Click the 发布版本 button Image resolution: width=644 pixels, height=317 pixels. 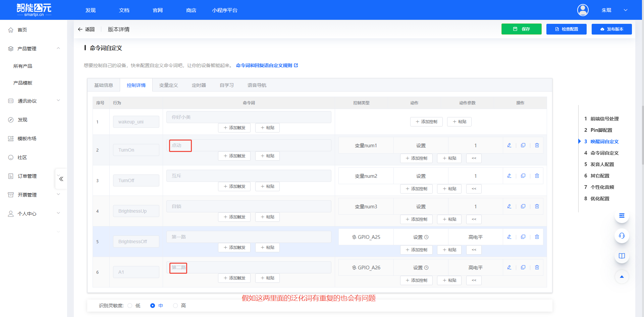pyautogui.click(x=611, y=29)
